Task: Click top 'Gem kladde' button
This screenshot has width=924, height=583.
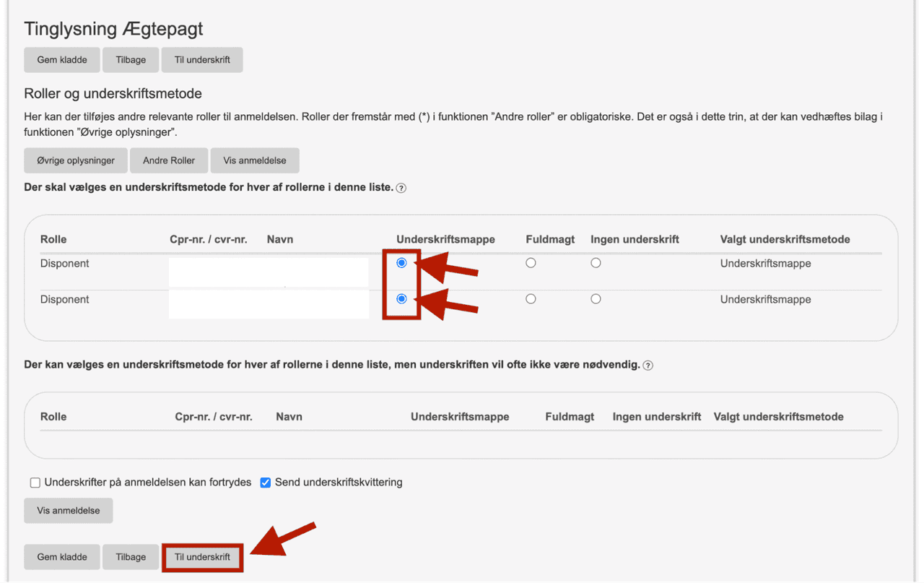Action: 62,60
